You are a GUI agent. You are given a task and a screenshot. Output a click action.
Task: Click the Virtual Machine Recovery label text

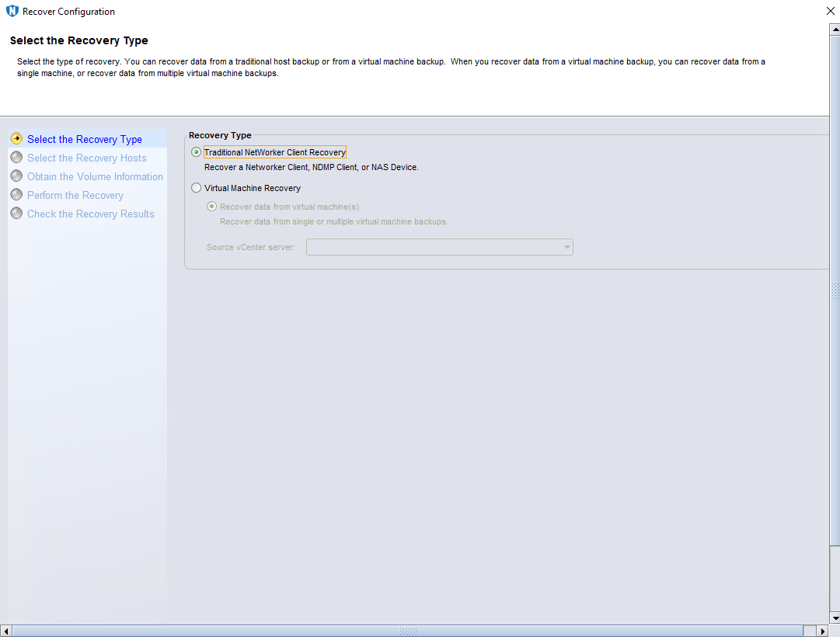click(x=253, y=188)
